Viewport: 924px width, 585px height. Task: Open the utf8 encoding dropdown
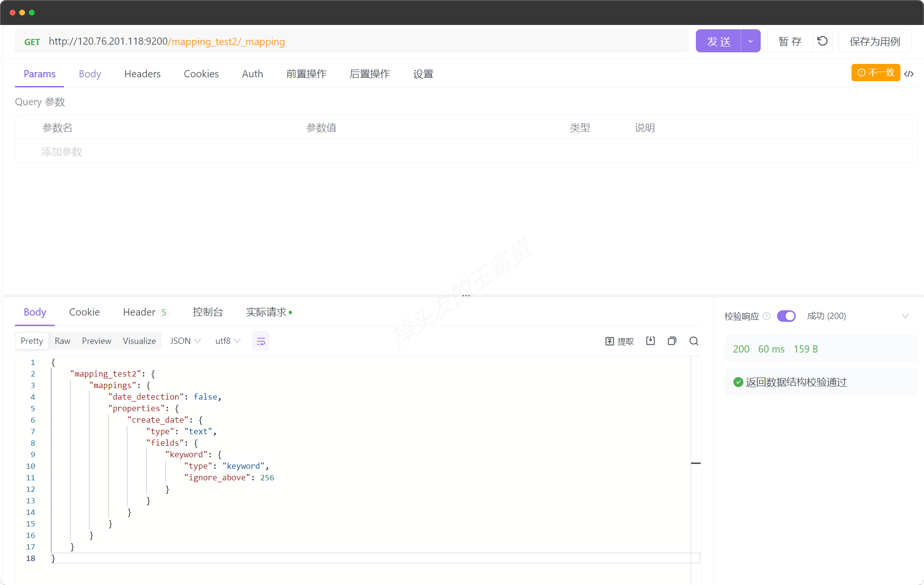(228, 341)
